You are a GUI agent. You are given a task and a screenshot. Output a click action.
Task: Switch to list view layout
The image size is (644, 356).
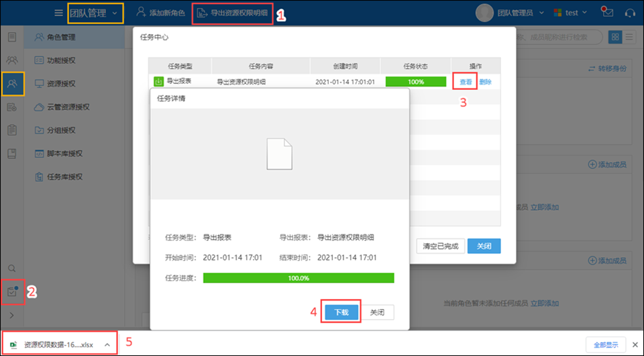[x=629, y=37]
